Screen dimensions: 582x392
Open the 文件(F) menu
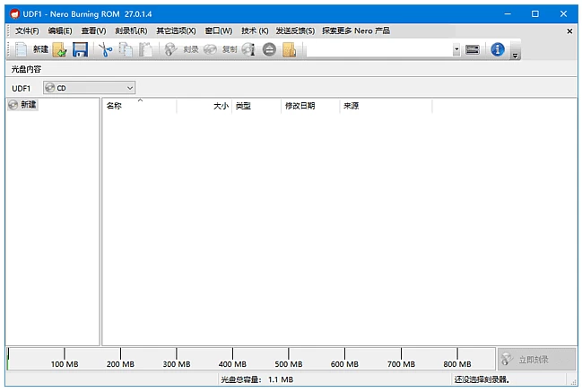(27, 30)
